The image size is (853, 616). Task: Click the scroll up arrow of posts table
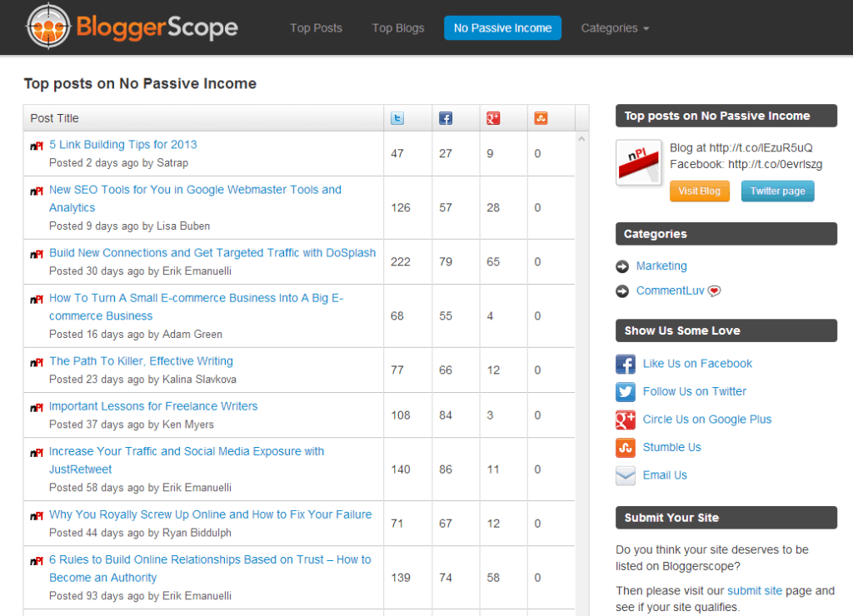581,139
